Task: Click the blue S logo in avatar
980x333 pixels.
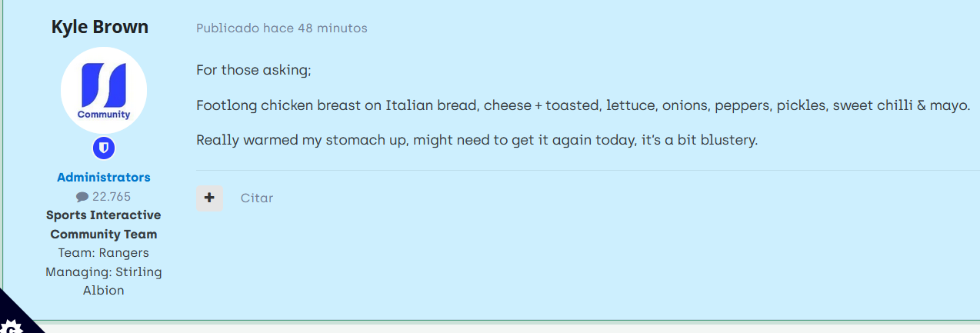Action: (104, 85)
